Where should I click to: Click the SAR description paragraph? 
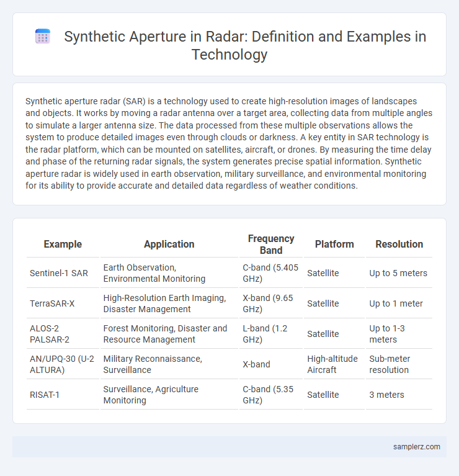(x=229, y=143)
